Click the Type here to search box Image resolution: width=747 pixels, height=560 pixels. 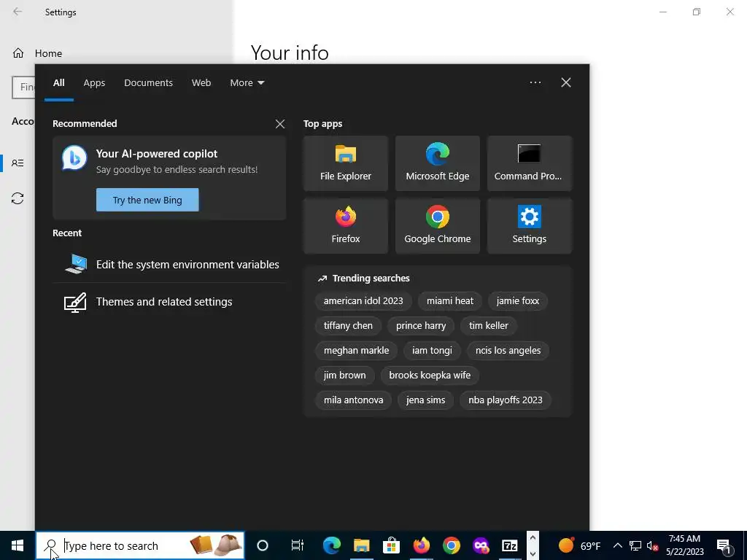coord(140,545)
